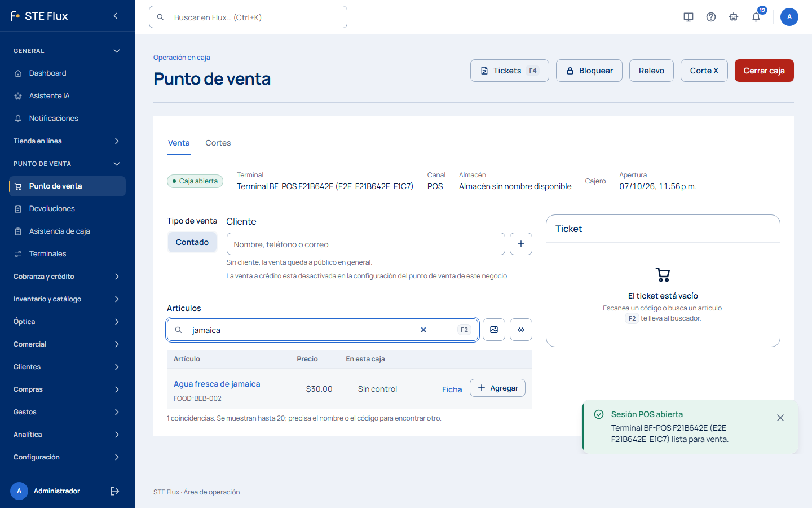Focus the client name, phone or email field

[366, 244]
